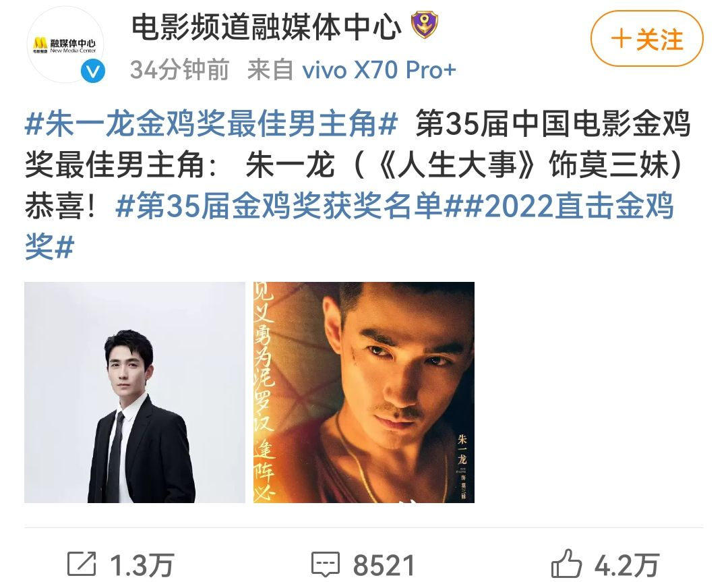Open the 电影频道融媒体中心 profile avatar
Image resolution: width=728 pixels, height=582 pixels.
point(65,45)
